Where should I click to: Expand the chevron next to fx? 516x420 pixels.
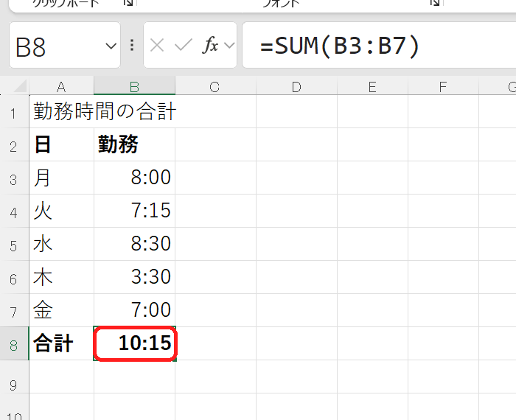(229, 46)
